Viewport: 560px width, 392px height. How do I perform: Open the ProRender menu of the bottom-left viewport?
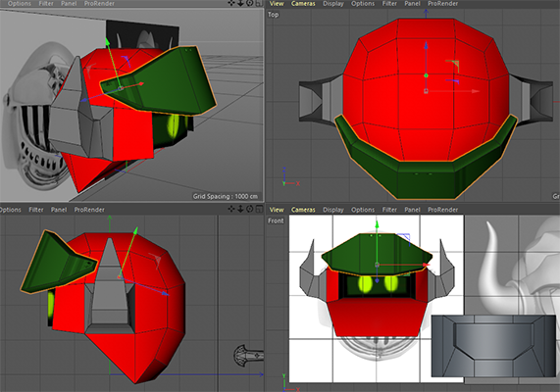tap(89, 210)
